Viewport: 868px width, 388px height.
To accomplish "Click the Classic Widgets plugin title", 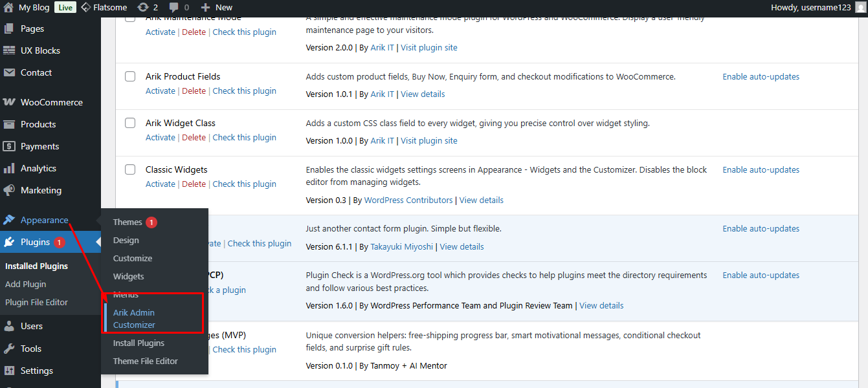I will (x=177, y=169).
